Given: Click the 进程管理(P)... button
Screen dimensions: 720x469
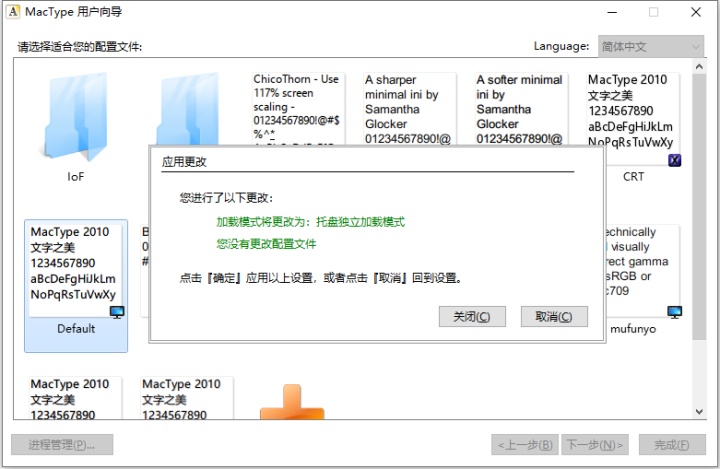Looking at the screenshot, I should click(x=62, y=445).
